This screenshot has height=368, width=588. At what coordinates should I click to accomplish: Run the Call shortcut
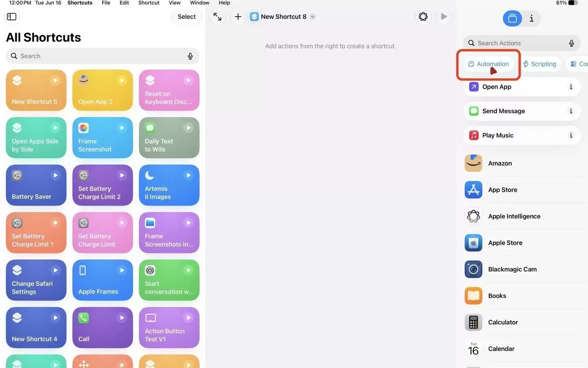(x=122, y=318)
